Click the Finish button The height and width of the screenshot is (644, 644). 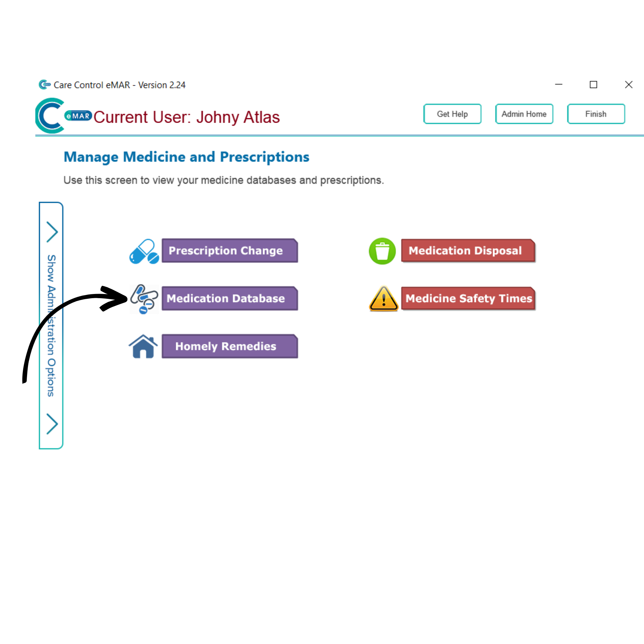click(596, 114)
